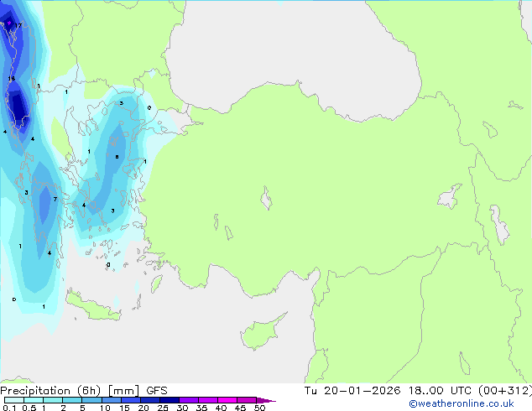
Task: Click the 20–25 mm legend color box
Action: tap(149, 400)
